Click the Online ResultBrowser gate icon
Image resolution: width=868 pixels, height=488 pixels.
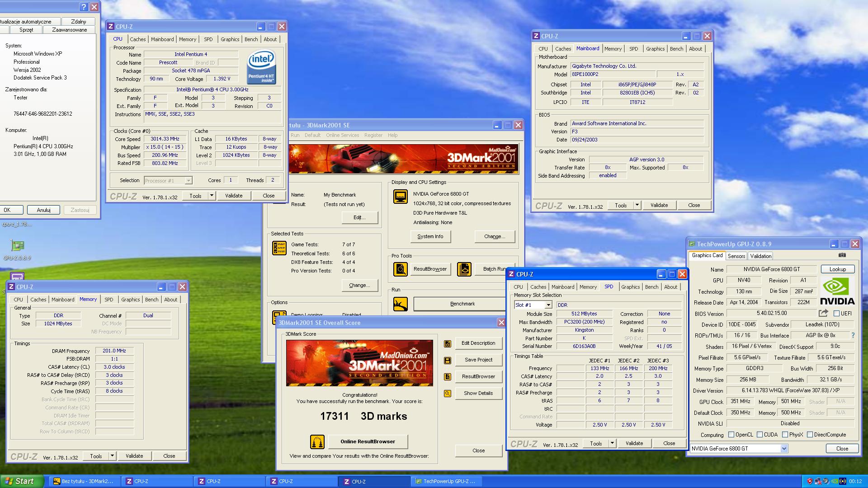click(317, 441)
